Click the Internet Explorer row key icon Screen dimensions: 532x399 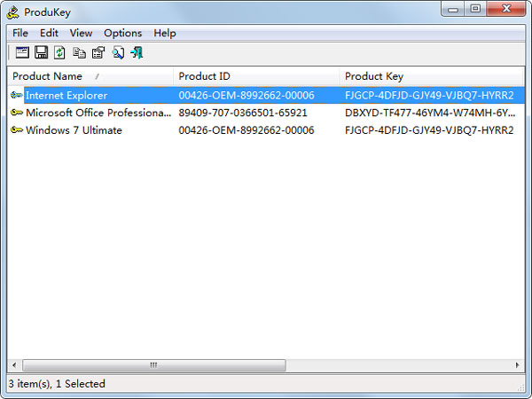[17, 95]
